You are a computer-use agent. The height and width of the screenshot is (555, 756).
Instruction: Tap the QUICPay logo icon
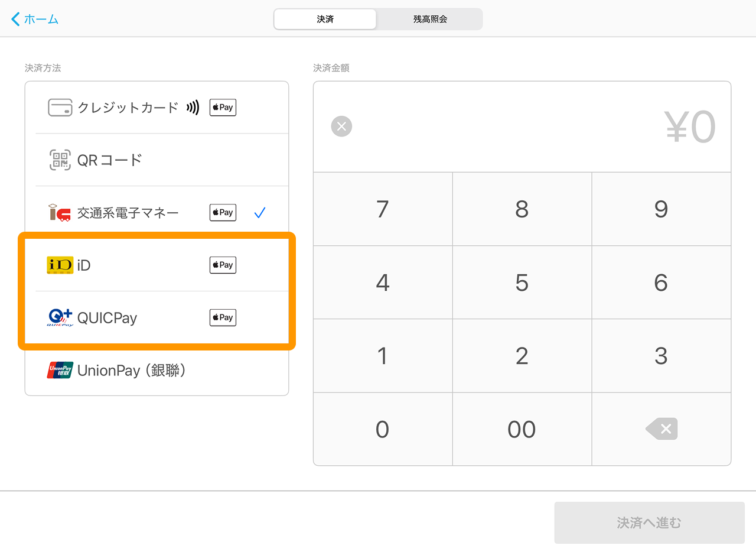coord(60,318)
